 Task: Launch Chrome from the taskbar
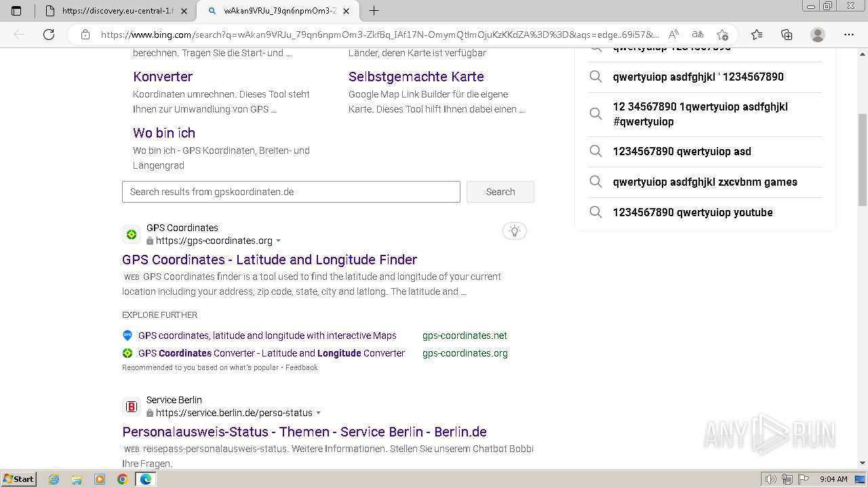tap(122, 479)
